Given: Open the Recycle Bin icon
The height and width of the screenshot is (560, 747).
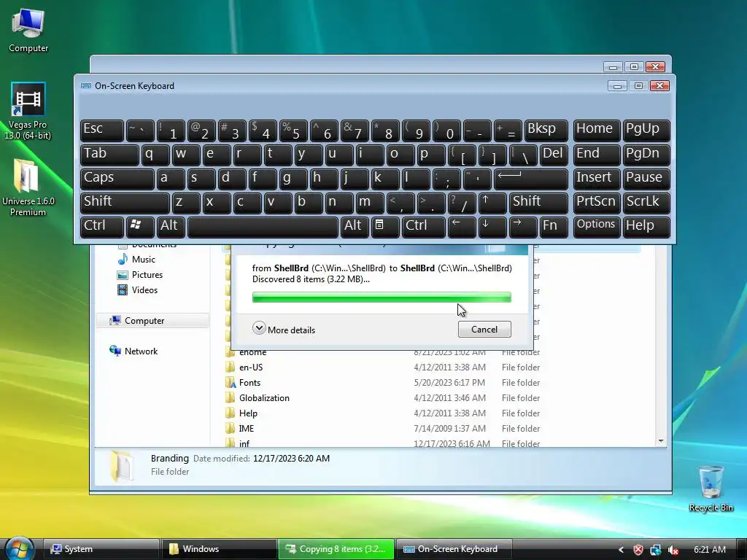Looking at the screenshot, I should pos(711,489).
